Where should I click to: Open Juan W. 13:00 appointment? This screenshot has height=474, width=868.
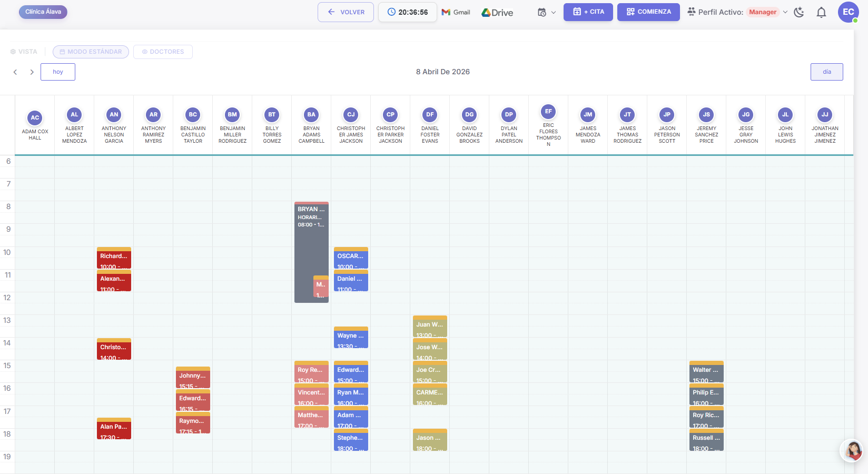[x=430, y=327]
